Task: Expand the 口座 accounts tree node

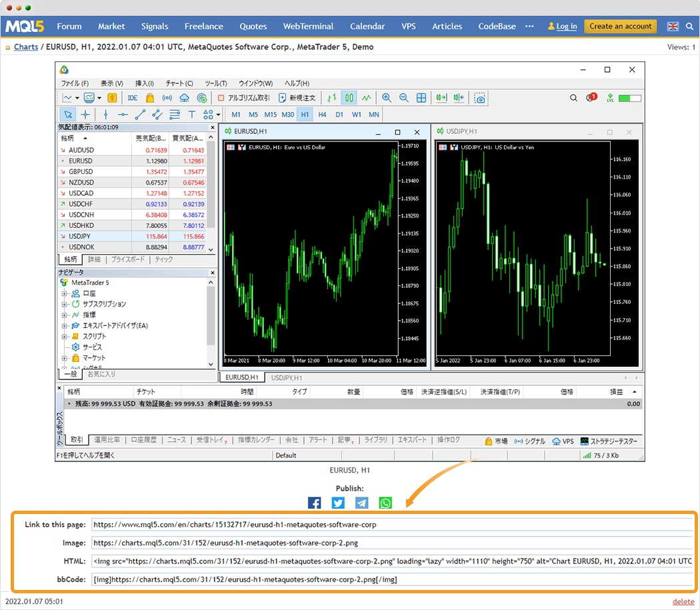Action: [x=64, y=293]
